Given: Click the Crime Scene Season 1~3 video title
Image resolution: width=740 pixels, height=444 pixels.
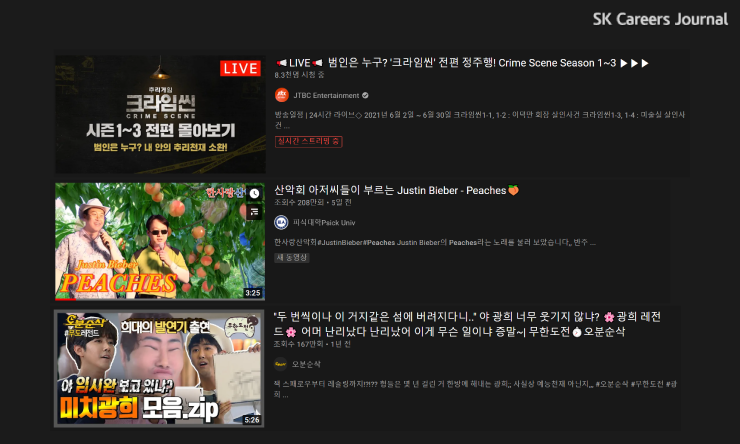Looking at the screenshot, I should click(x=462, y=63).
